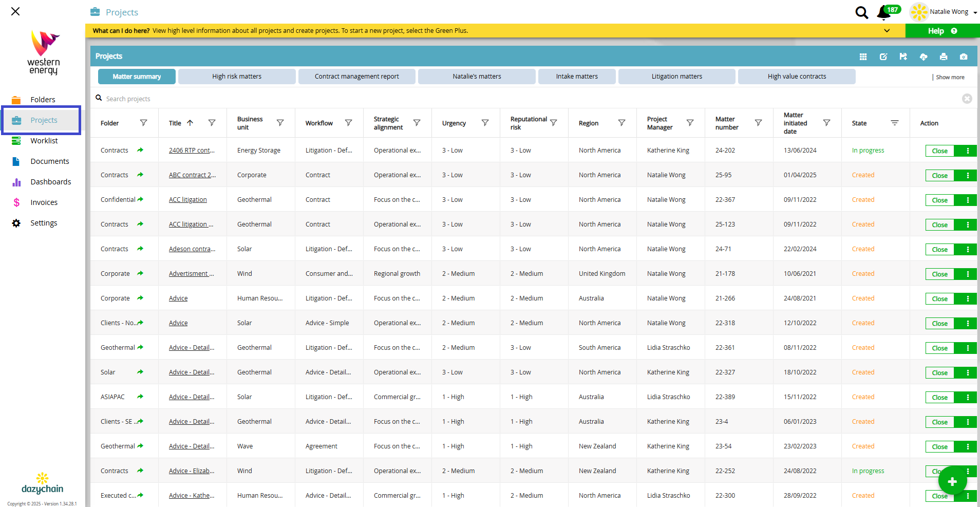Click In progress state for matter 24-202
Image resolution: width=980 pixels, height=507 pixels.
click(868, 151)
